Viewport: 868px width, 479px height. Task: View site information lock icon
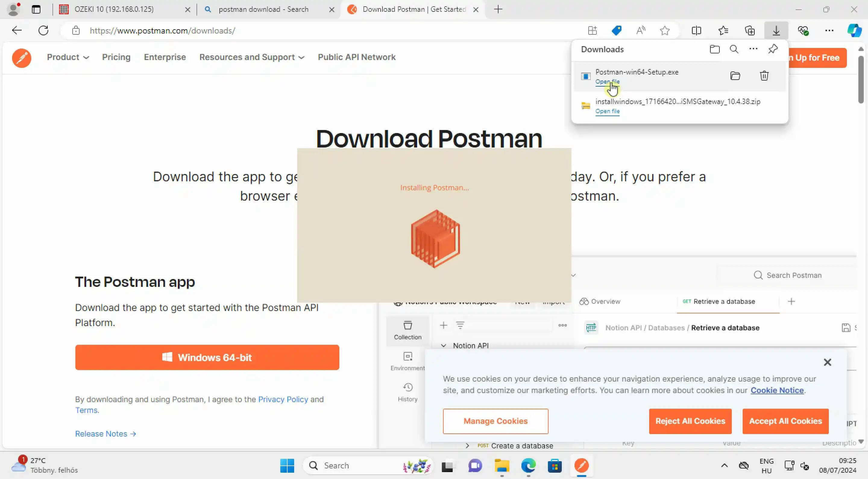[x=76, y=30]
